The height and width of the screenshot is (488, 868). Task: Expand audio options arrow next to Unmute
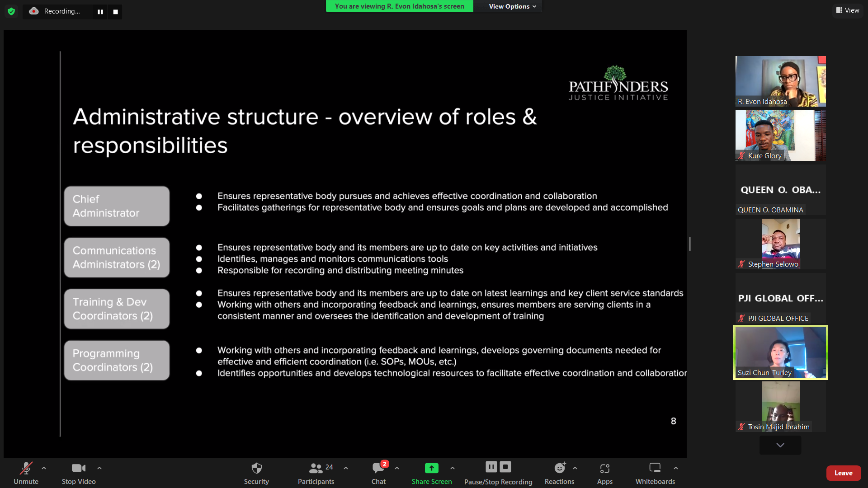pyautogui.click(x=44, y=468)
